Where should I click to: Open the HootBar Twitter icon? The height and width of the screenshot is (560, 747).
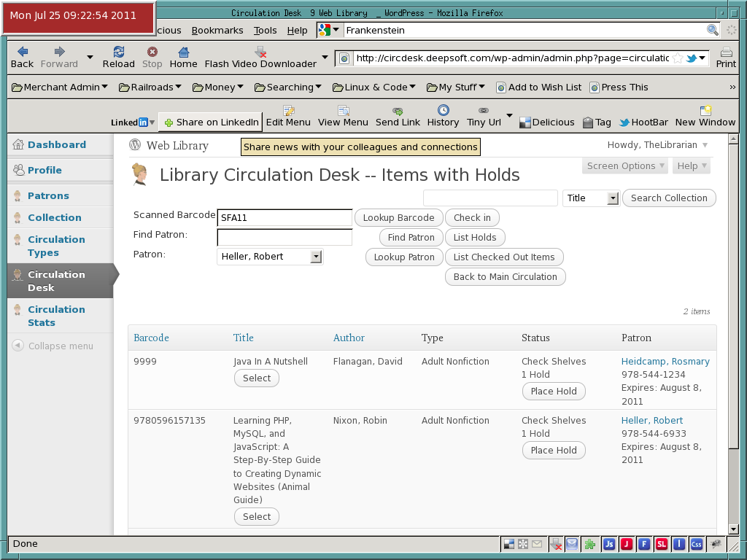click(624, 122)
